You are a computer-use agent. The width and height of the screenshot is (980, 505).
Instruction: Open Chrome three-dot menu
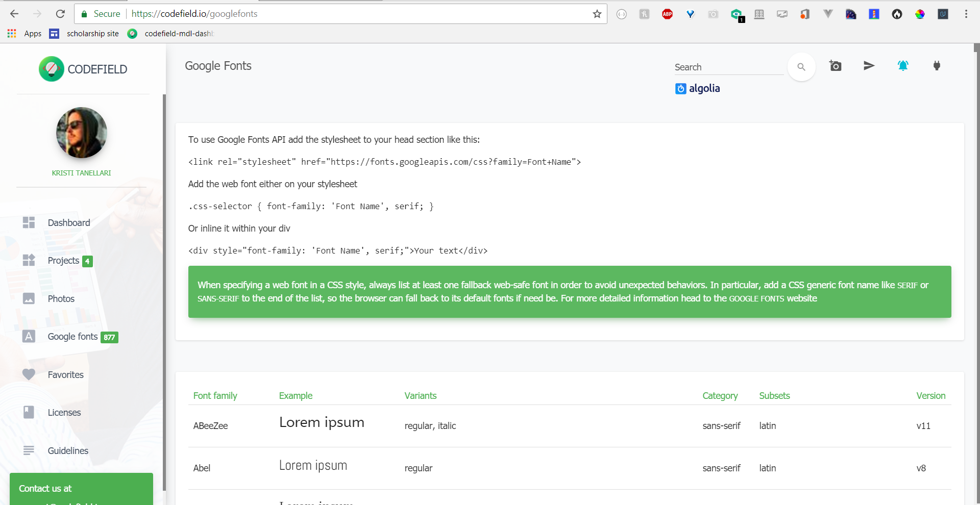click(966, 14)
